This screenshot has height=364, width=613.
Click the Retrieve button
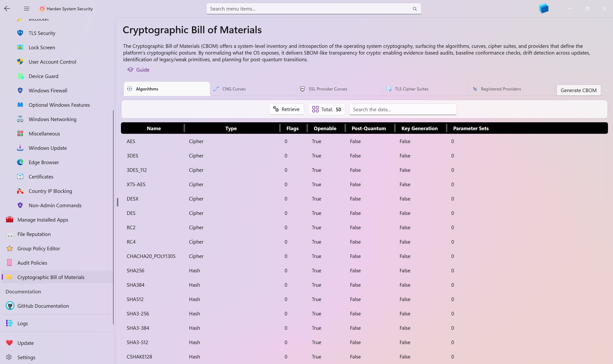pos(286,109)
